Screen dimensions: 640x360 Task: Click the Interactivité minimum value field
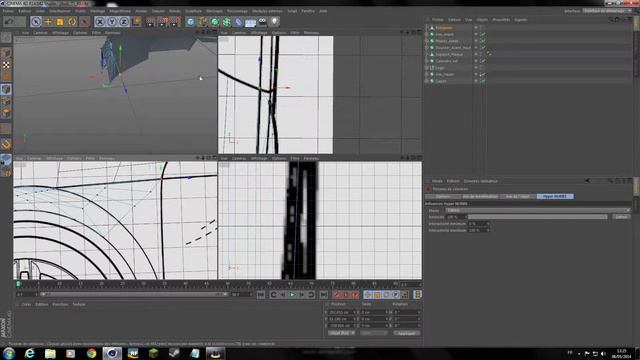click(478, 224)
